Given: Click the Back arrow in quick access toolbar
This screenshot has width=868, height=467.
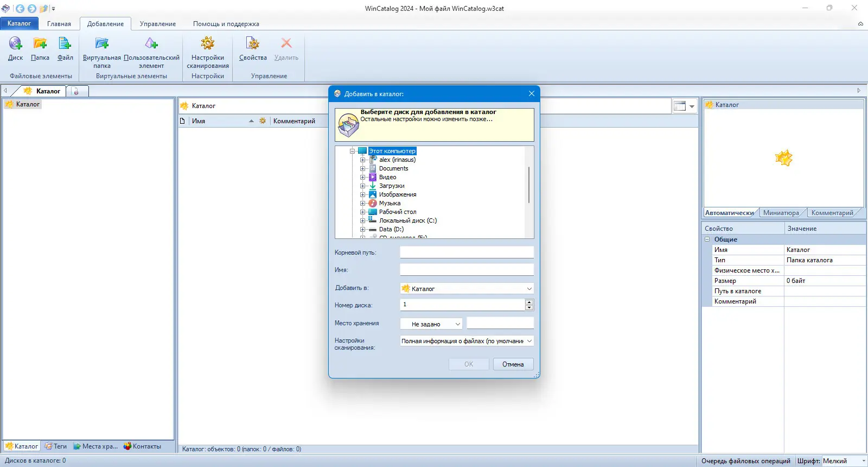Looking at the screenshot, I should click(20, 9).
